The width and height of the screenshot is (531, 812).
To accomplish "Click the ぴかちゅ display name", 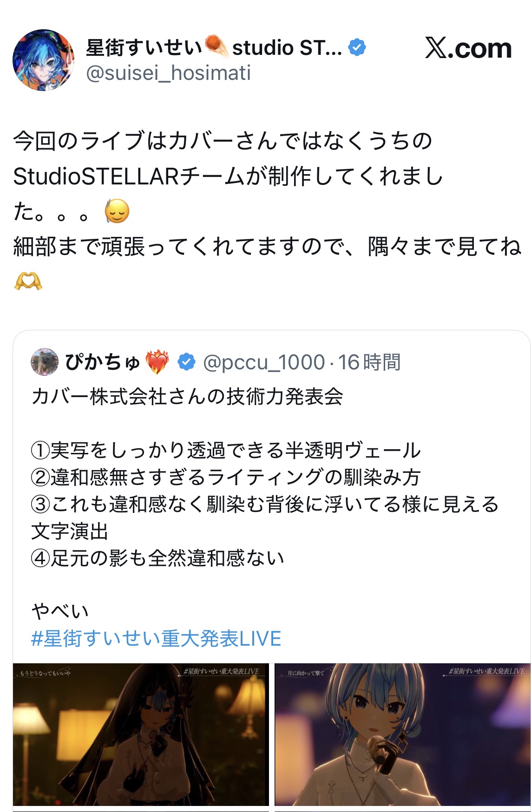I will pyautogui.click(x=103, y=362).
